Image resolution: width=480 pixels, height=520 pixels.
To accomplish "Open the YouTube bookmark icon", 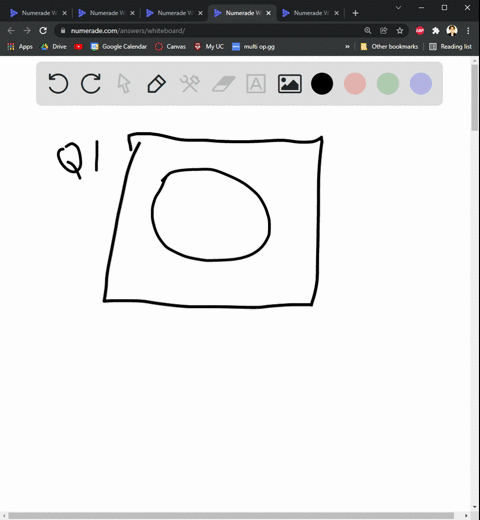I will coord(78,47).
